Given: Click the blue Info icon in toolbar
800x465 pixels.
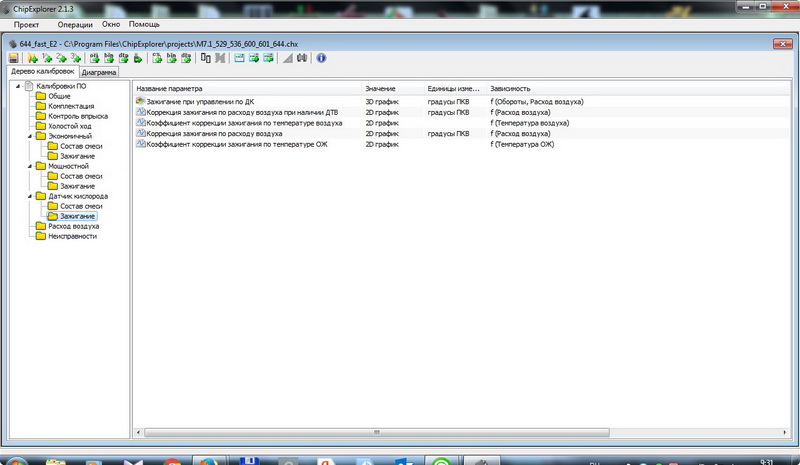Looking at the screenshot, I should pyautogui.click(x=321, y=58).
